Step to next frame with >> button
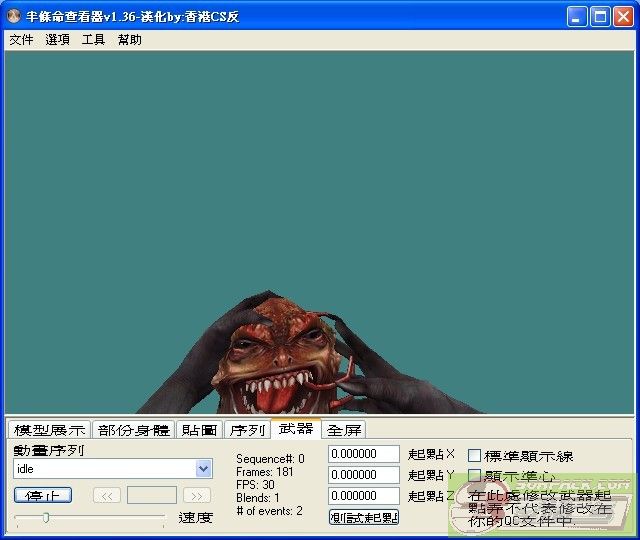The height and width of the screenshot is (540, 640). pyautogui.click(x=197, y=495)
